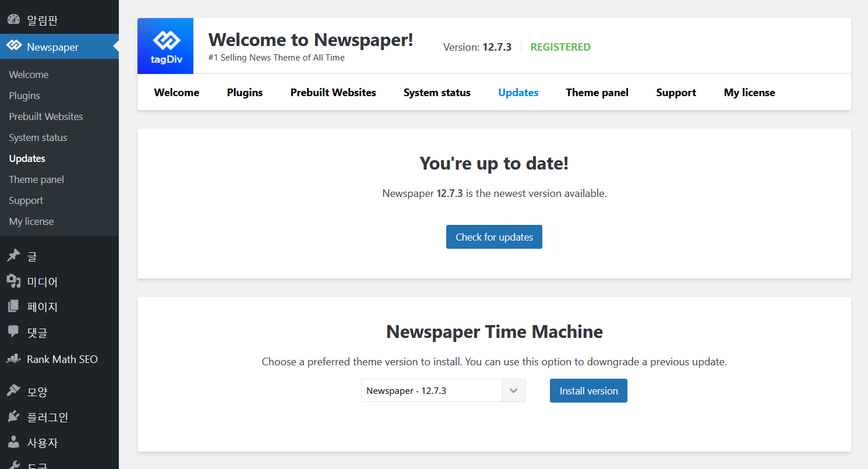The height and width of the screenshot is (469, 868).
Task: Click the Version: 12.7.3 header text
Action: (477, 47)
